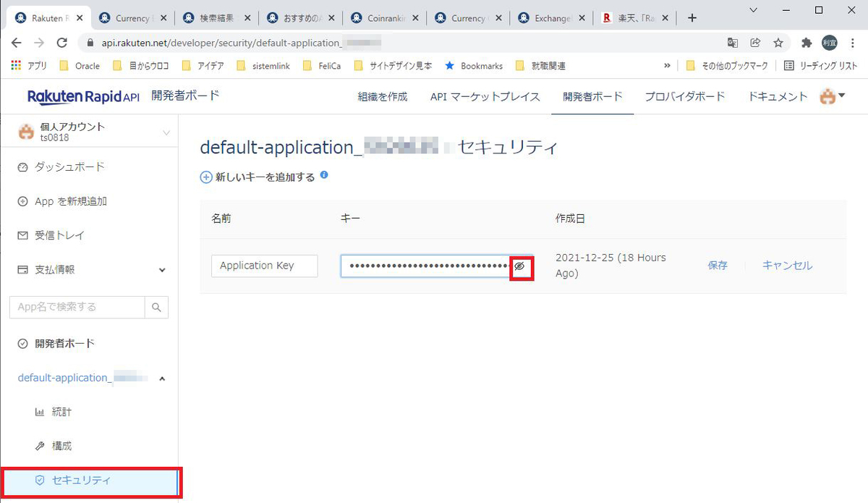
Task: Click the Google Translate icon in address bar
Action: coord(733,43)
